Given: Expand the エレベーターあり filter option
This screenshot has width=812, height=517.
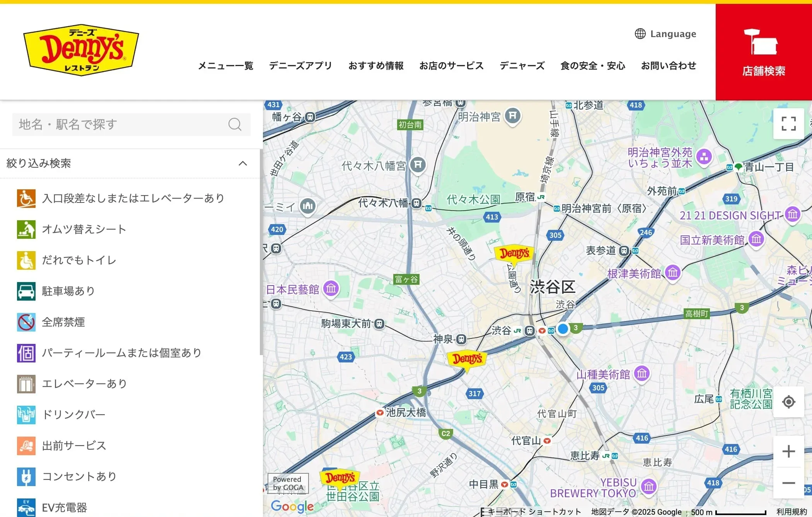Looking at the screenshot, I should (x=26, y=383).
